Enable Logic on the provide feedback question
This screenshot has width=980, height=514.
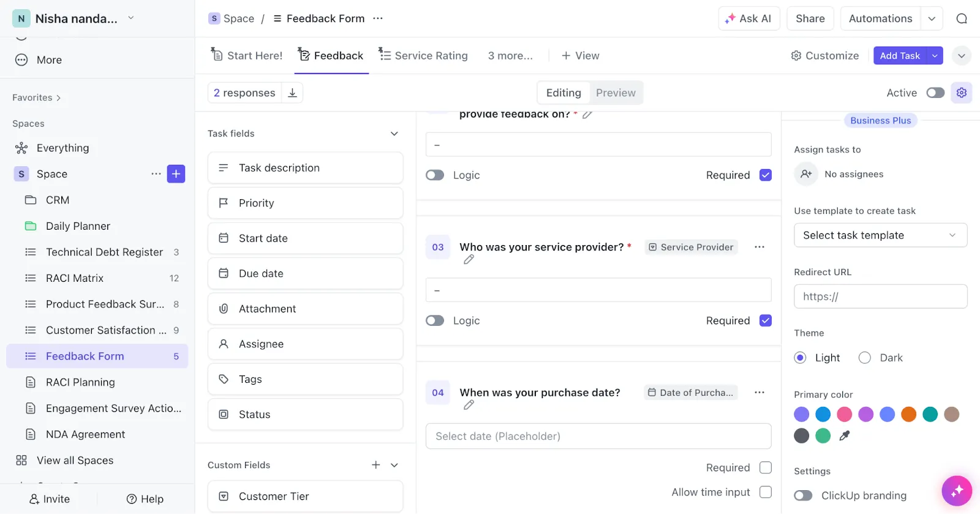[x=435, y=175]
